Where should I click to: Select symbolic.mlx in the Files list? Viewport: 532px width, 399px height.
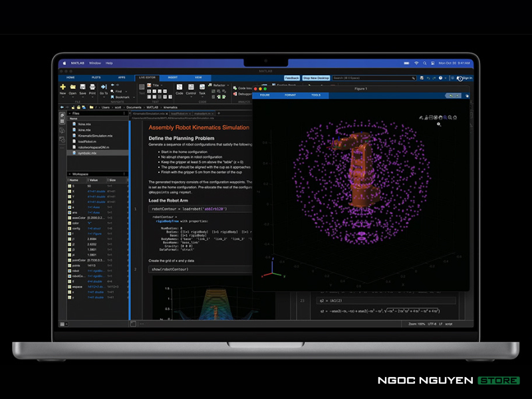pos(87,152)
